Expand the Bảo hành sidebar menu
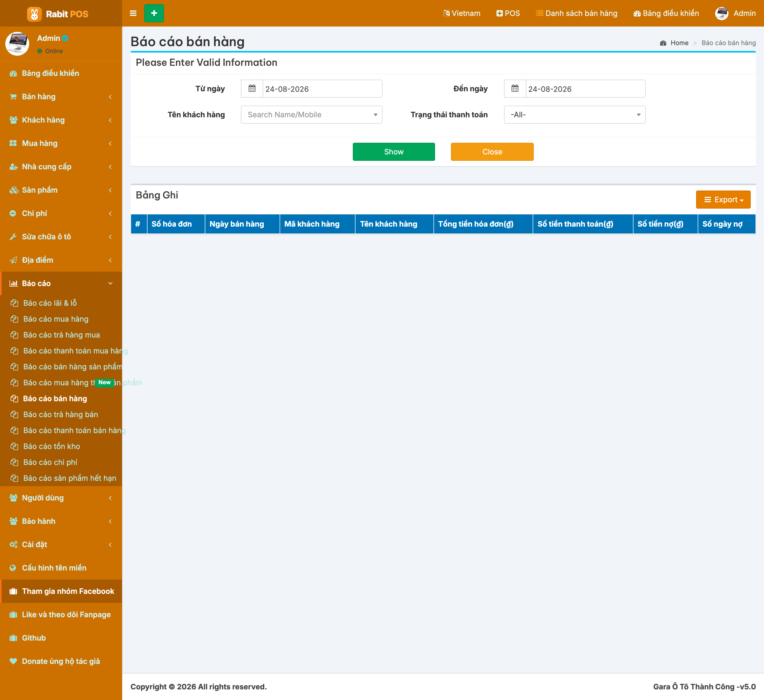Image resolution: width=764 pixels, height=700 pixels. click(61, 521)
